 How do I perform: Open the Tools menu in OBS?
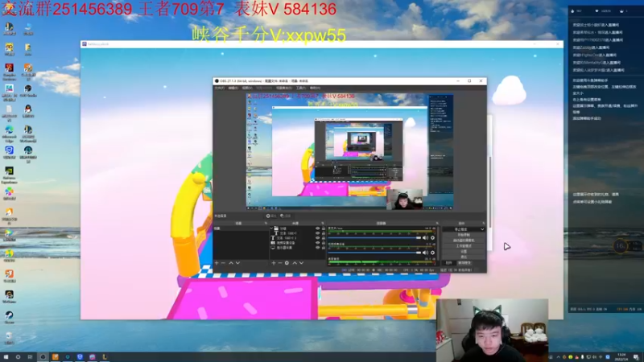pyautogui.click(x=301, y=88)
